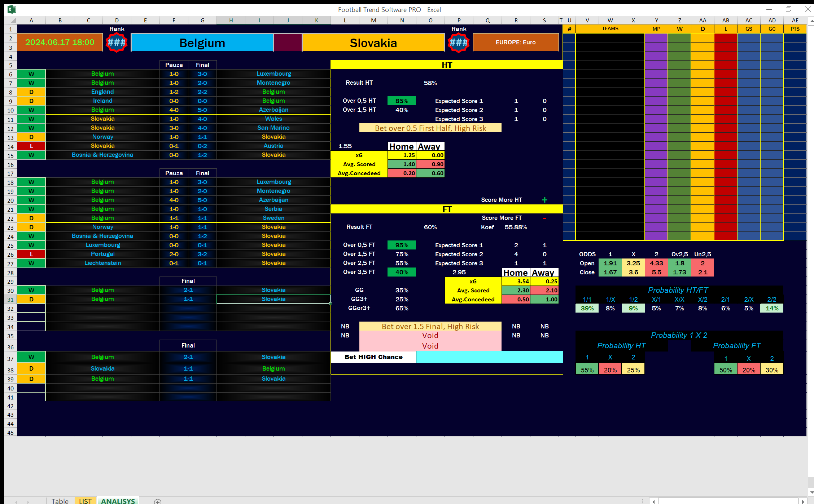This screenshot has width=814, height=504.
Task: Click Slovakia's red rank starburst badge
Action: point(459,43)
